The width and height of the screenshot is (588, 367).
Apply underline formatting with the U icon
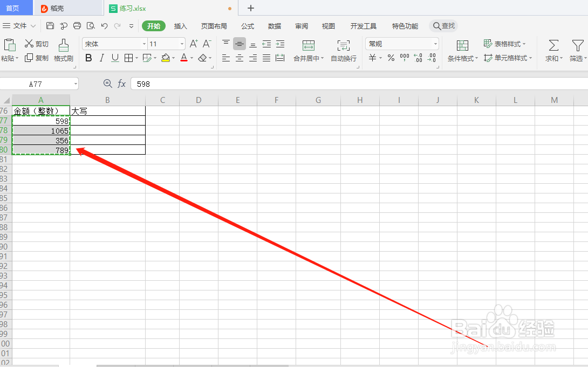(x=114, y=58)
